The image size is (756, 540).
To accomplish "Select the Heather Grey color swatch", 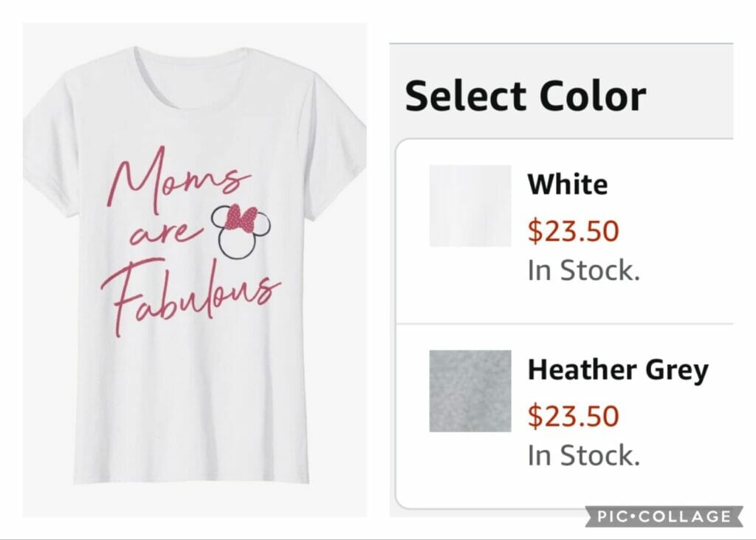I will pyautogui.click(x=470, y=391).
